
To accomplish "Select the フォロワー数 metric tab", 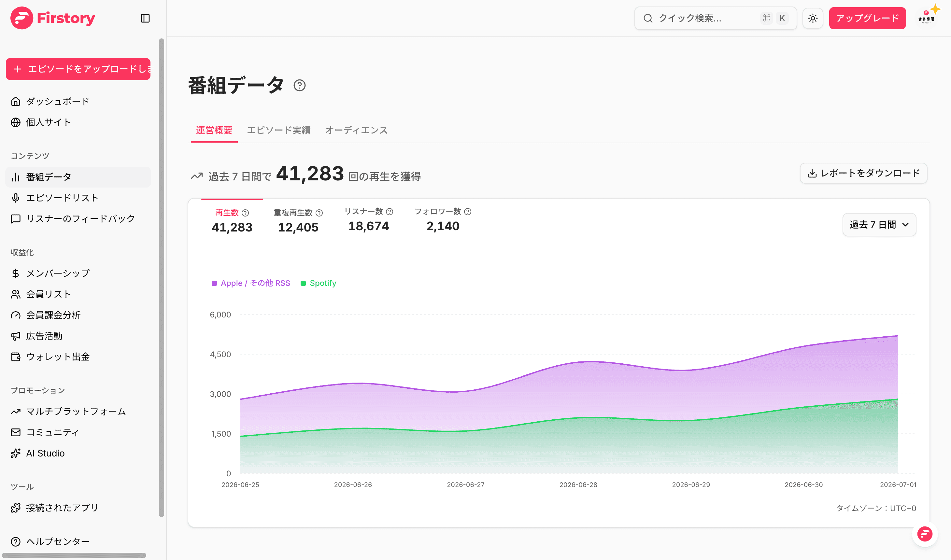I will click(443, 220).
